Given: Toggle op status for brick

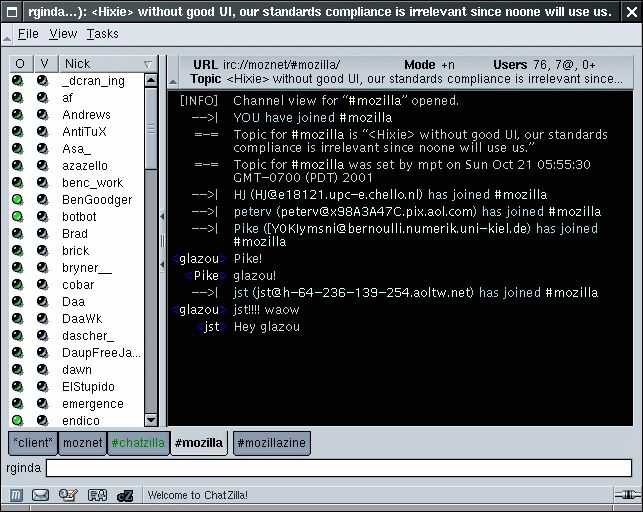Looking at the screenshot, I should (18, 250).
